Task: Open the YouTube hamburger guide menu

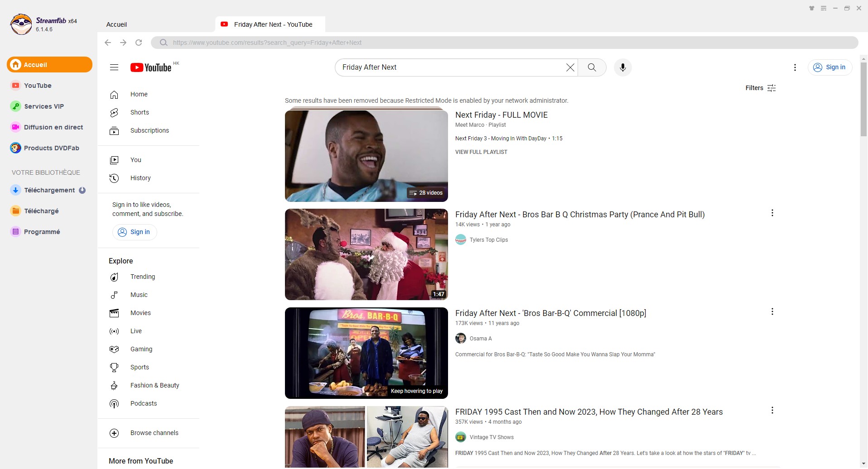Action: 114,67
